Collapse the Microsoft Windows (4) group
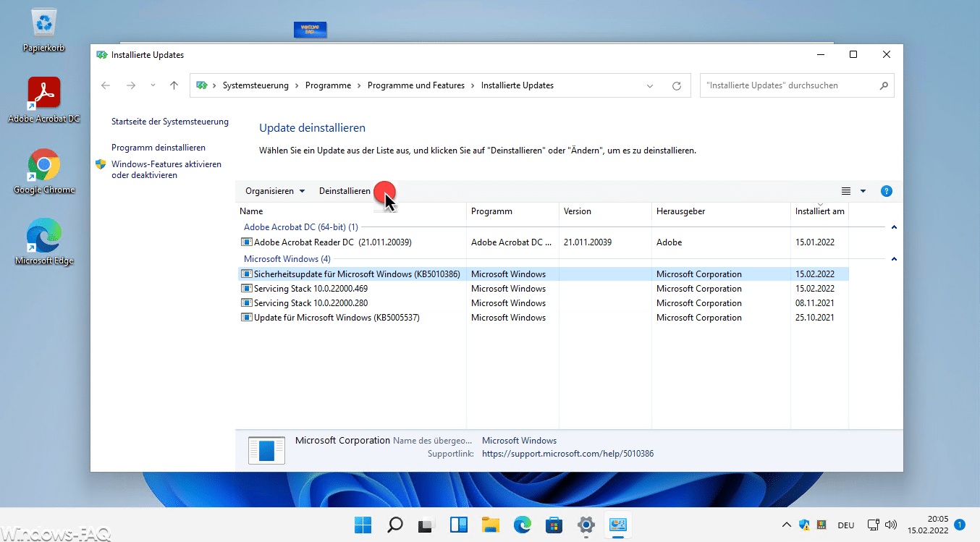This screenshot has height=542, width=980. pyautogui.click(x=894, y=259)
